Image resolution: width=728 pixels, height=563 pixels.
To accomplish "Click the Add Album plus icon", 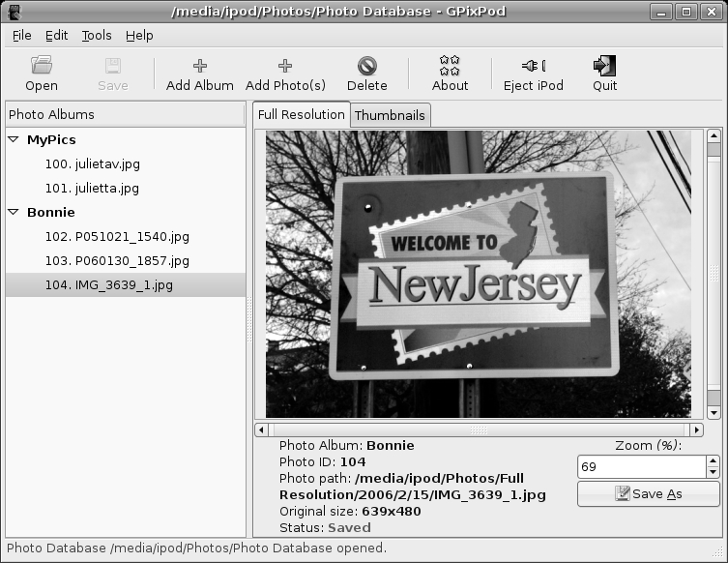I will pos(199,66).
